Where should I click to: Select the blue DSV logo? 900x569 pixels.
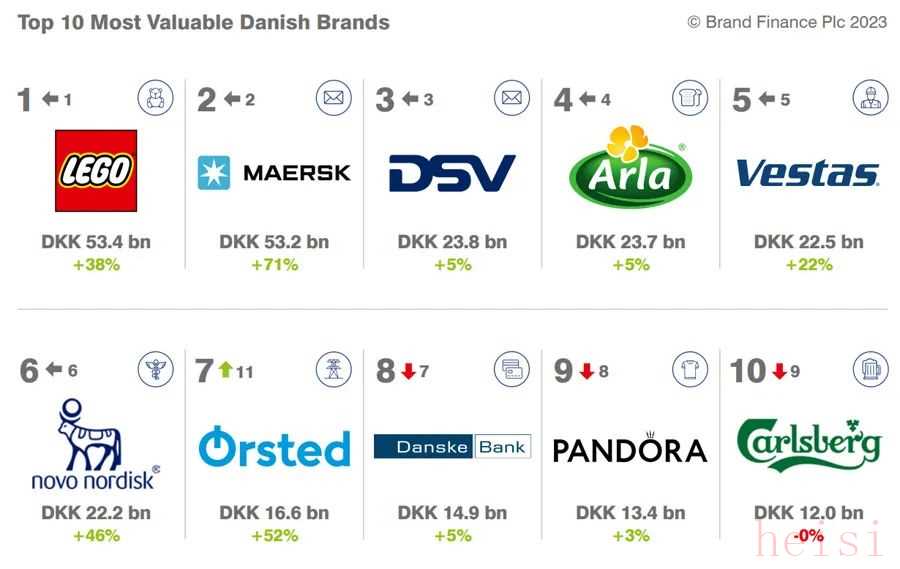(x=452, y=173)
